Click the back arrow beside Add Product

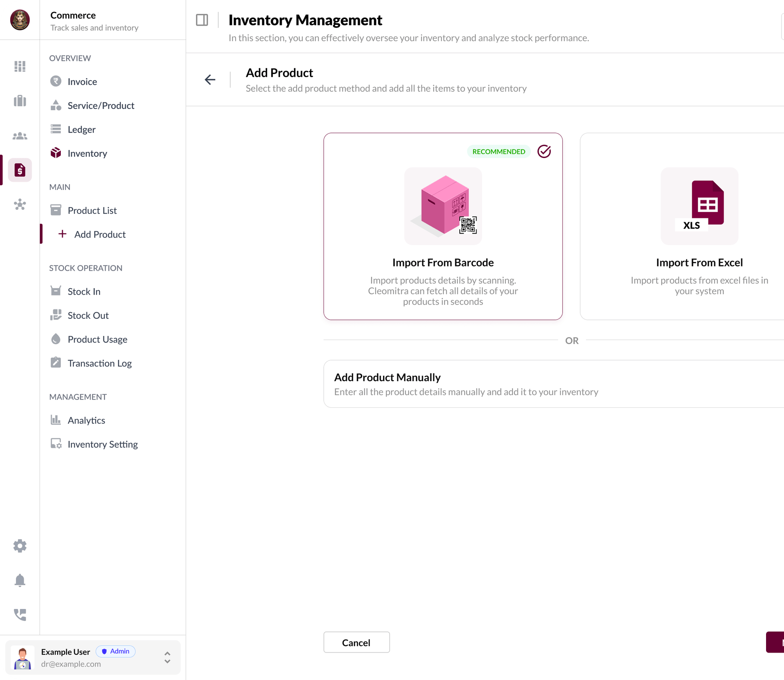tap(210, 80)
